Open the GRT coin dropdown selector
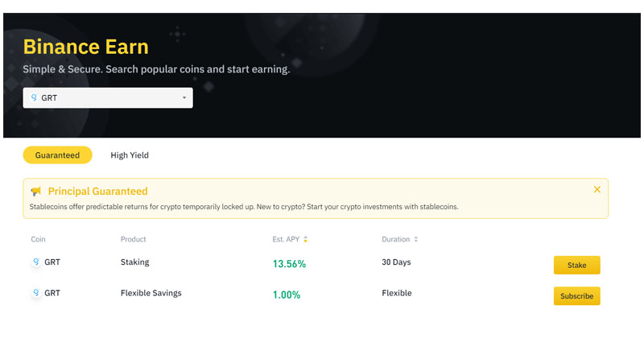Viewport: 644px width, 338px height. 108,97
